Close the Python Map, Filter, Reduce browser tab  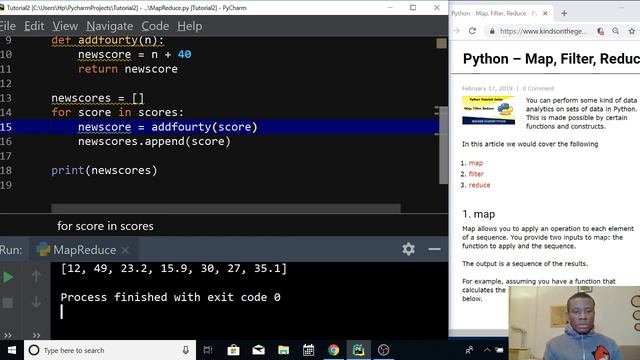[x=545, y=13]
